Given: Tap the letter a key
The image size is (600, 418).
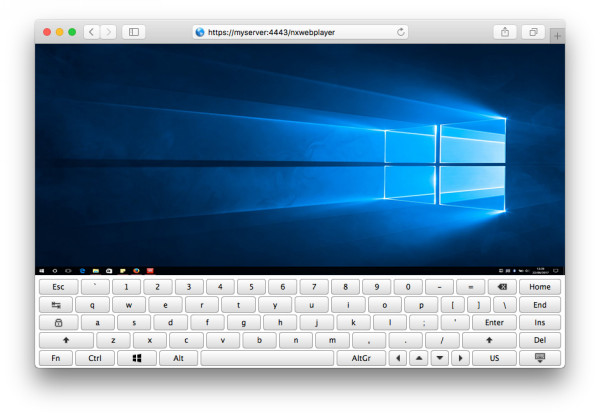Looking at the screenshot, I should [98, 323].
